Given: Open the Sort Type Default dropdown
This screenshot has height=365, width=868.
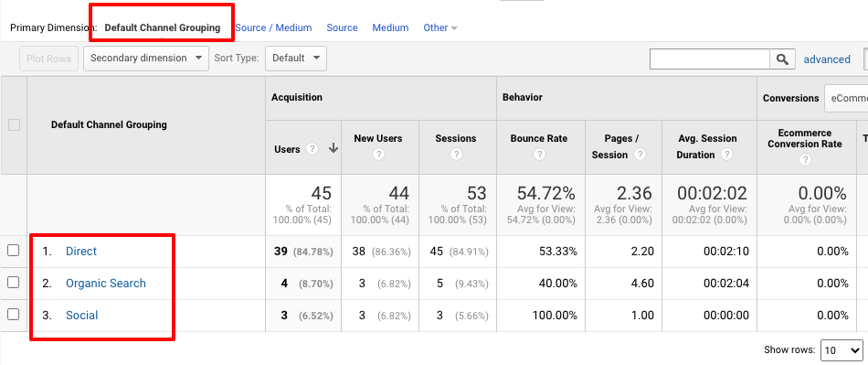Looking at the screenshot, I should tap(296, 59).
